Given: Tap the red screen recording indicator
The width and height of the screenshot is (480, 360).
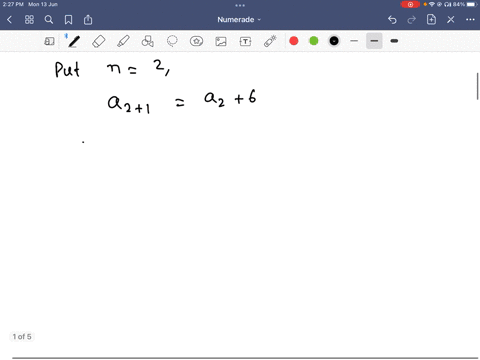Looking at the screenshot, I should 410,4.
